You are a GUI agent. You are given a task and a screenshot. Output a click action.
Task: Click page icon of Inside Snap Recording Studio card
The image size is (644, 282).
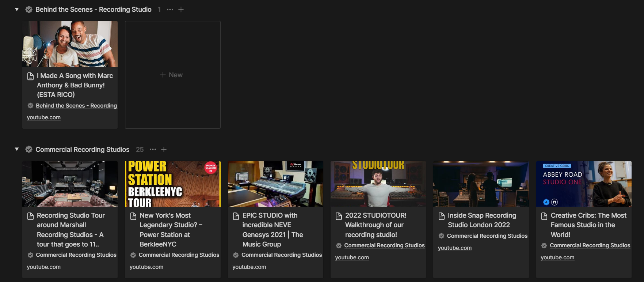(x=442, y=217)
